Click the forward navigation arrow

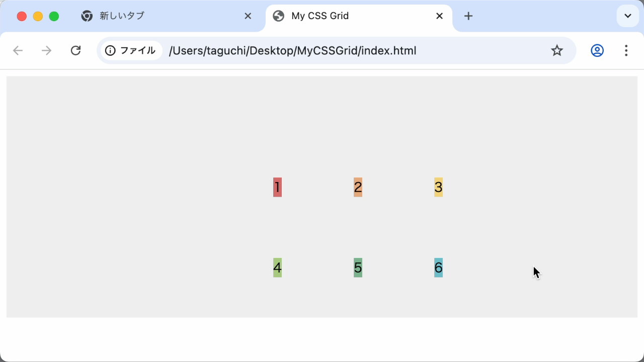47,50
